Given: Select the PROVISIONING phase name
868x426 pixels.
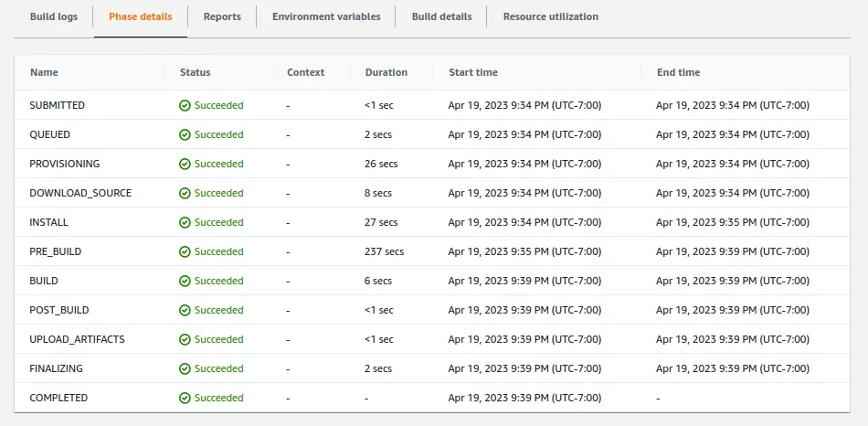Looking at the screenshot, I should pos(65,164).
